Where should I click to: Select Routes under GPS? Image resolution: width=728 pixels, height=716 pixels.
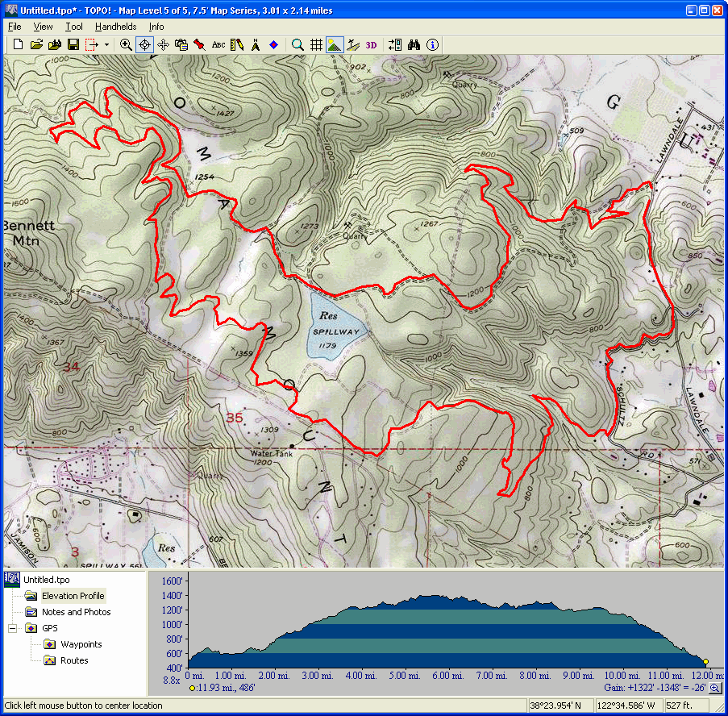[x=74, y=660]
